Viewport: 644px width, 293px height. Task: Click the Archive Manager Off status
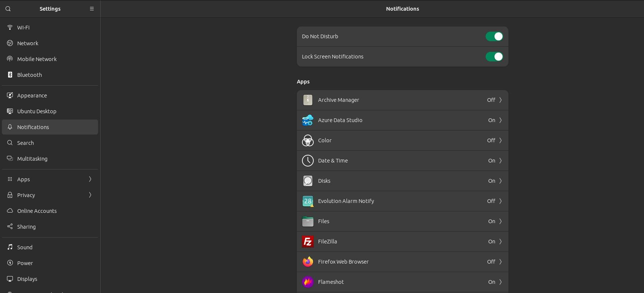coord(491,100)
